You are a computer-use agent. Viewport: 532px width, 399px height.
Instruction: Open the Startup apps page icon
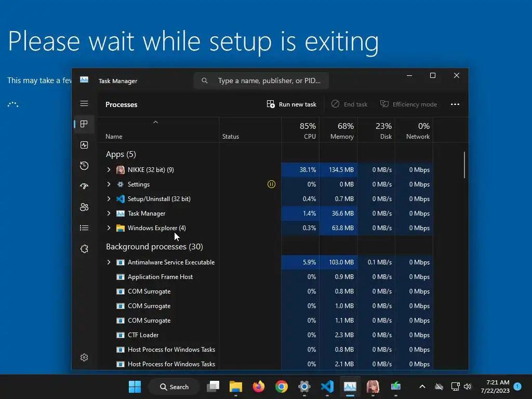[84, 187]
